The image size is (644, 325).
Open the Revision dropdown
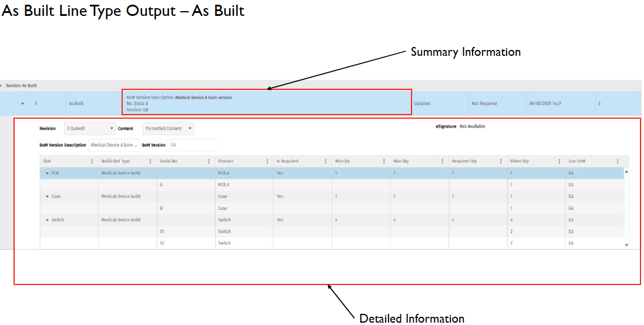90,128
